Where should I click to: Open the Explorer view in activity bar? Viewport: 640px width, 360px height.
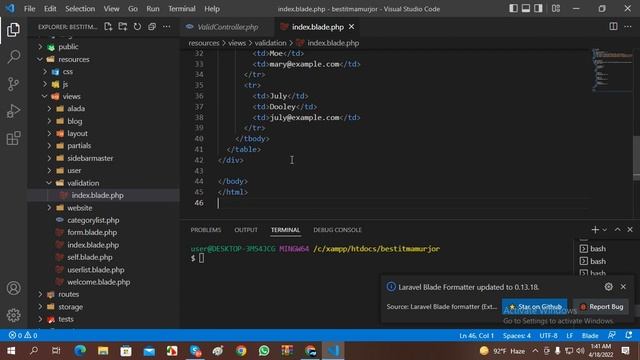(x=13, y=30)
